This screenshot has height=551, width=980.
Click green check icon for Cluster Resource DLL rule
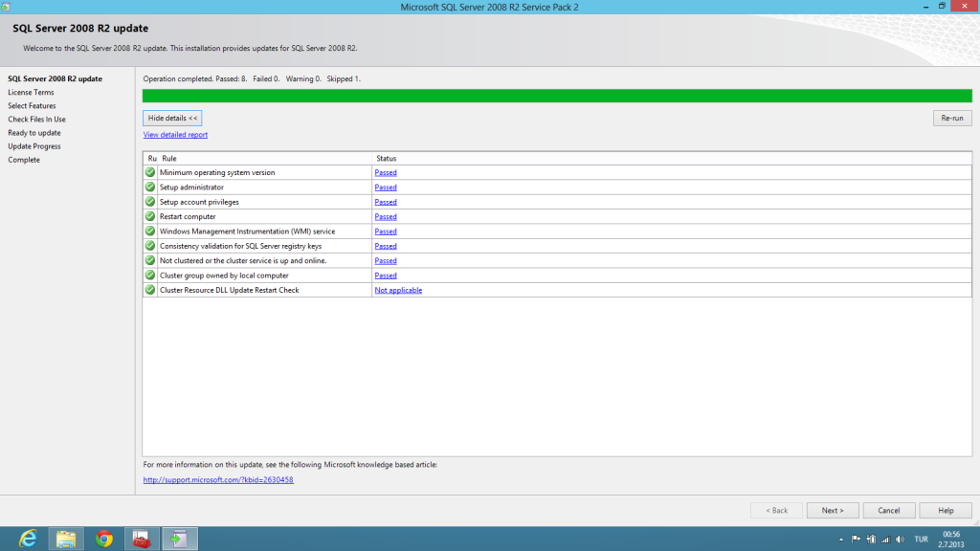(150, 289)
